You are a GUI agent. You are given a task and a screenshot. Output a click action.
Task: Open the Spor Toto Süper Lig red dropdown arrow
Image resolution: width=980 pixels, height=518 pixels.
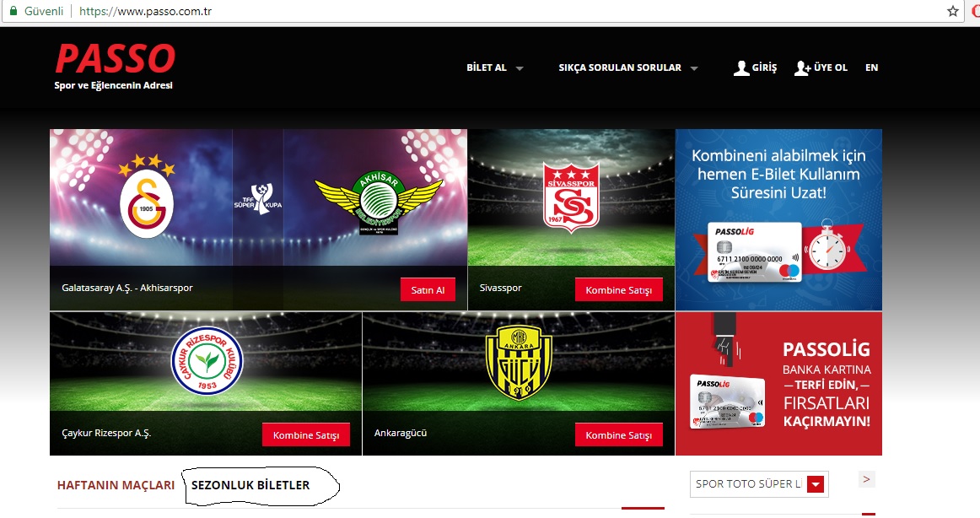point(816,484)
